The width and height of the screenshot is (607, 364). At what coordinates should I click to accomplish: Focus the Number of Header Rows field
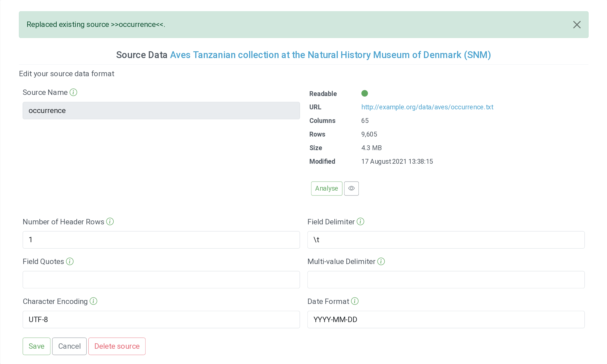[161, 240]
